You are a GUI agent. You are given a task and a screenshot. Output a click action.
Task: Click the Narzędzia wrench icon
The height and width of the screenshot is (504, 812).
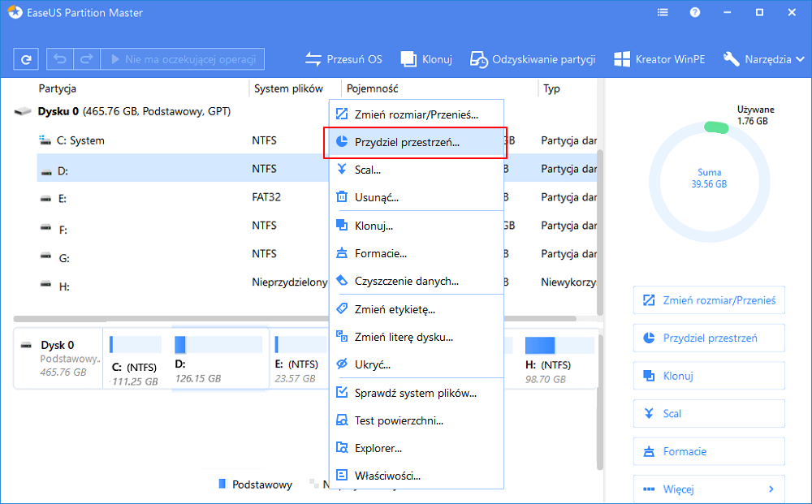pos(732,59)
